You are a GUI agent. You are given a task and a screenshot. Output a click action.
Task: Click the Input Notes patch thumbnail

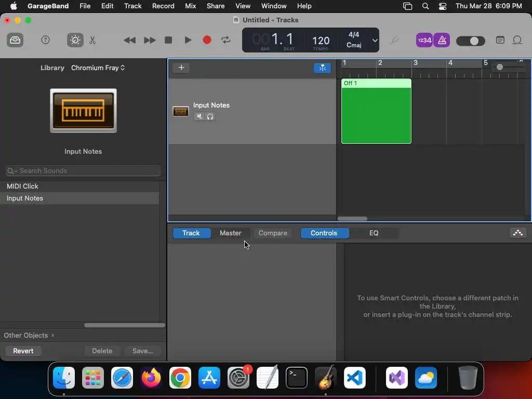point(83,111)
